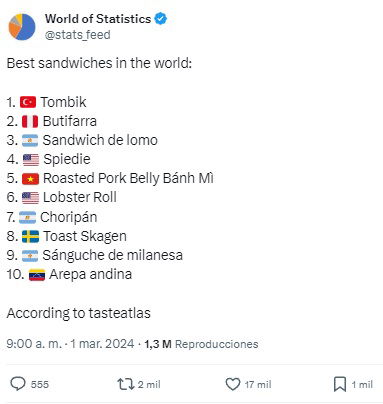
Task: Click the 555 replies count
Action: [x=40, y=384]
